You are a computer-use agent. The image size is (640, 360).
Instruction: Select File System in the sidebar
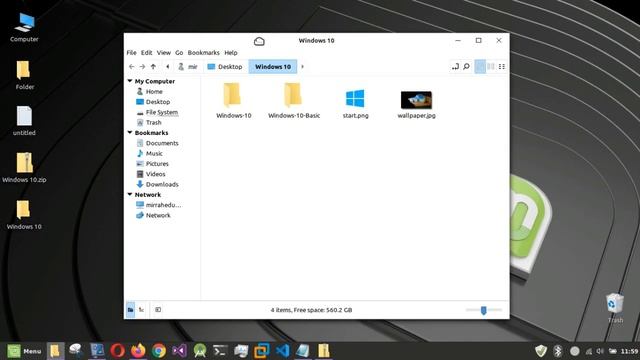pyautogui.click(x=163, y=112)
